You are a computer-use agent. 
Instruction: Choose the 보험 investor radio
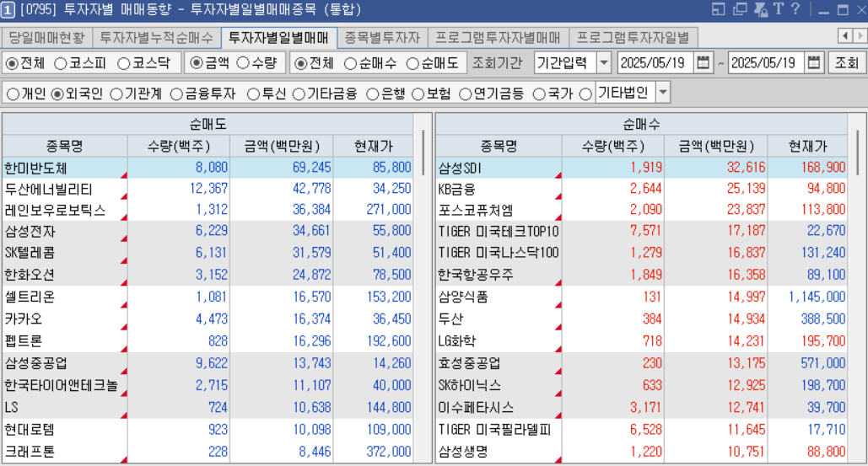(418, 94)
